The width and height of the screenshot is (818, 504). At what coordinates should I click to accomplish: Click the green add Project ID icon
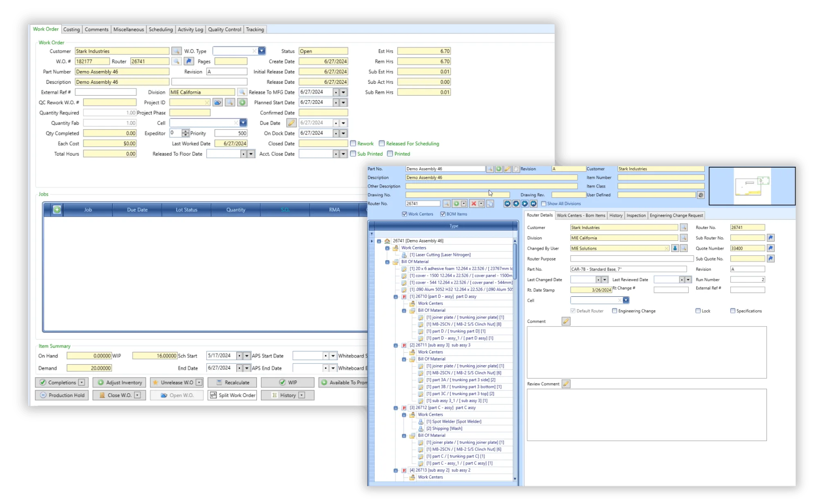point(243,102)
